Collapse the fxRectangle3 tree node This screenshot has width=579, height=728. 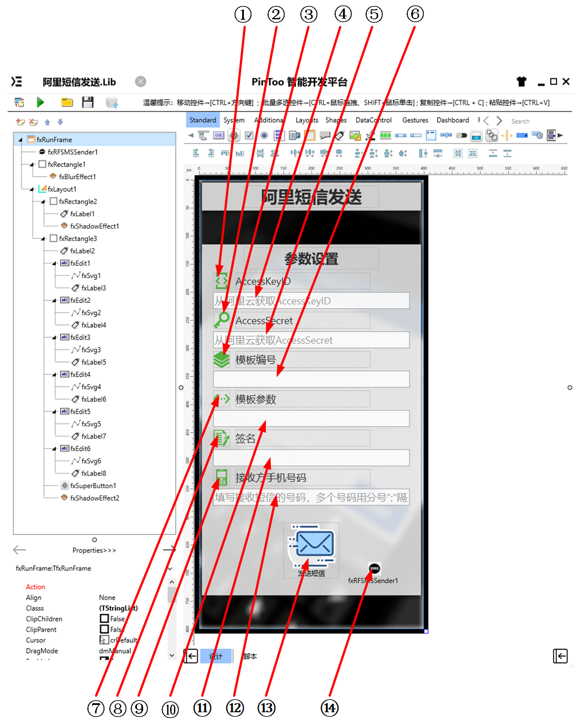coord(43,239)
